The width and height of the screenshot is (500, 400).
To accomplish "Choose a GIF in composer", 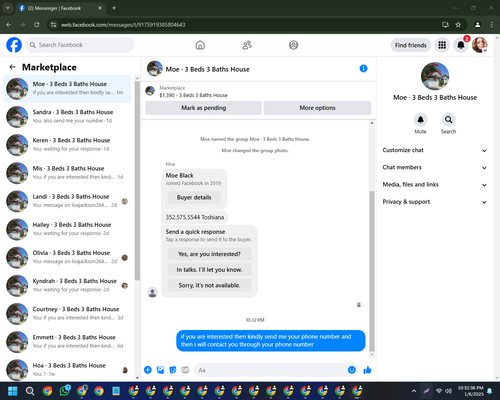I will (x=185, y=370).
